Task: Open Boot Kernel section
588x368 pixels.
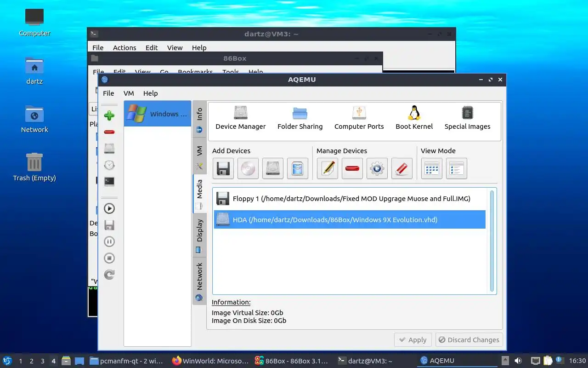Action: 414,118
